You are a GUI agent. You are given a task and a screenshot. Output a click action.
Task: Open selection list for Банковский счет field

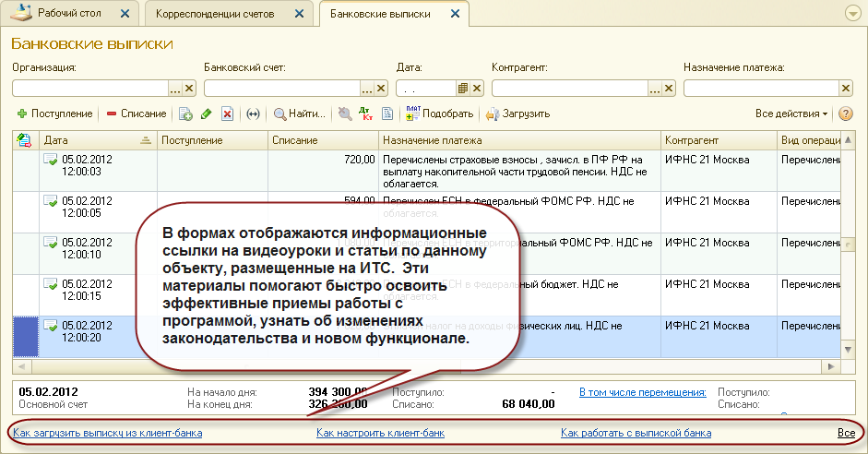pyautogui.click(x=366, y=88)
